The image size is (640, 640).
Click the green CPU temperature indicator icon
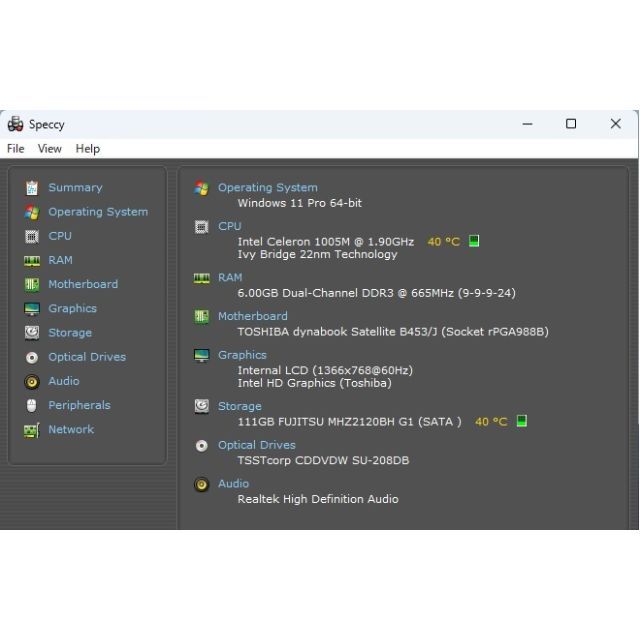click(x=474, y=241)
